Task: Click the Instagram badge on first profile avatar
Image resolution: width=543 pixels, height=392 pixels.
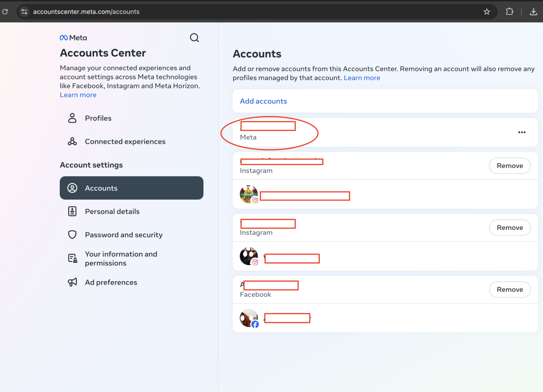Action: click(x=255, y=200)
